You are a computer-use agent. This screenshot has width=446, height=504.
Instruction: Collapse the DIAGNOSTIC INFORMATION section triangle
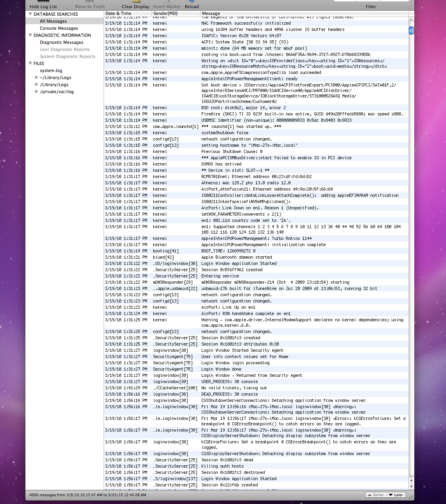30,35
